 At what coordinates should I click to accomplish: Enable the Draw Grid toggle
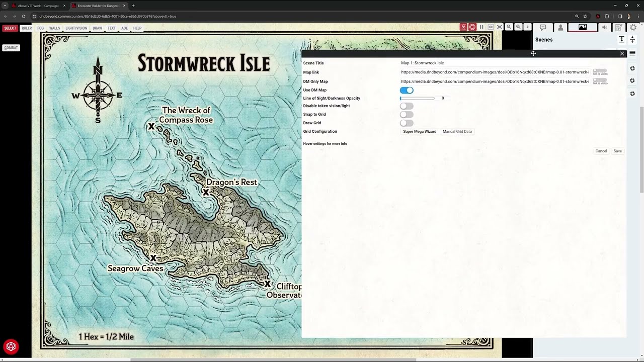pos(407,123)
